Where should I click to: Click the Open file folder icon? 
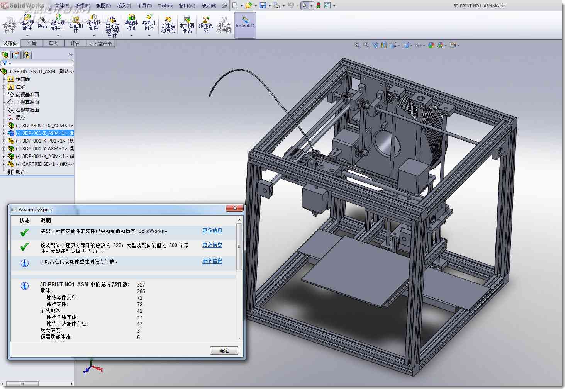(249, 5)
